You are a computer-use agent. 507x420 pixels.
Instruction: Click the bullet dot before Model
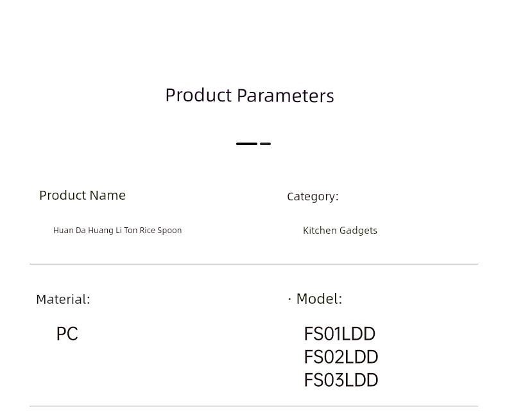[289, 299]
